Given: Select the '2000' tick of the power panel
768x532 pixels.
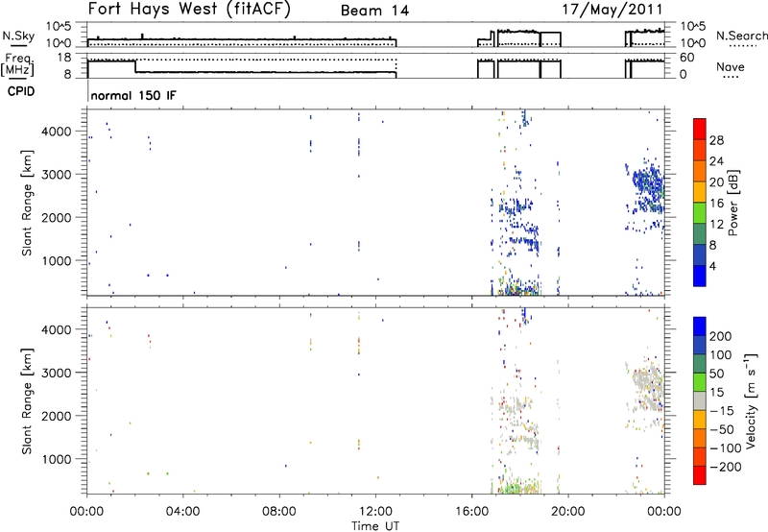Looking at the screenshot, I should [57, 217].
